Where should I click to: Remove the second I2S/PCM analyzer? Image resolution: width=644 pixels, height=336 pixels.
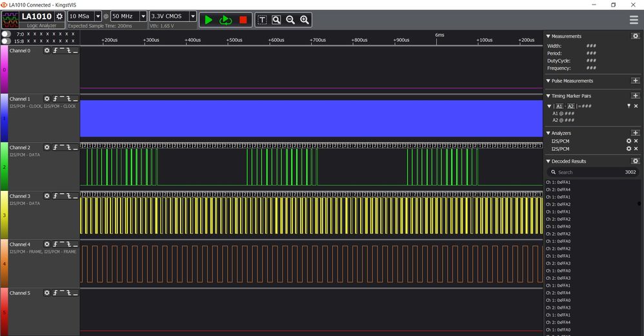click(636, 148)
